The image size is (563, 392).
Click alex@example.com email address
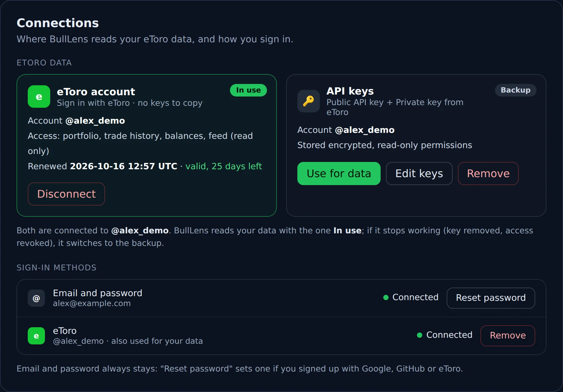[92, 303]
